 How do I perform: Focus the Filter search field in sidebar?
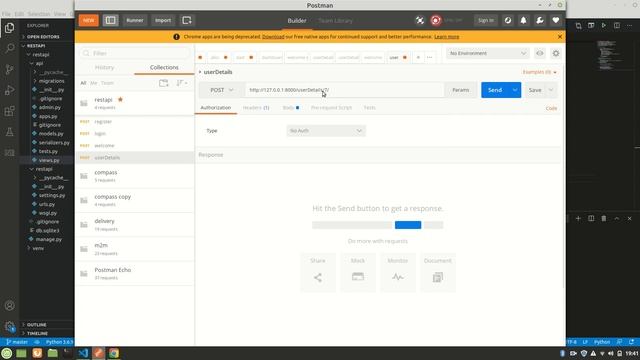[135, 53]
